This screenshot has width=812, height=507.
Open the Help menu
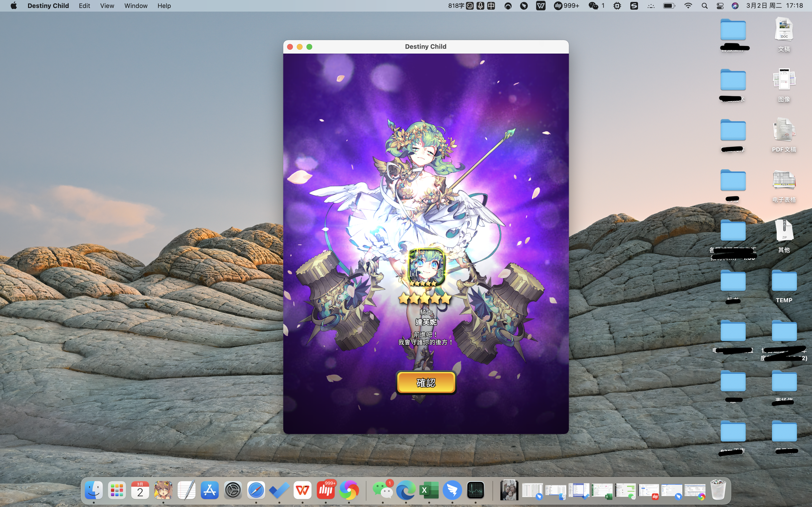tap(164, 6)
